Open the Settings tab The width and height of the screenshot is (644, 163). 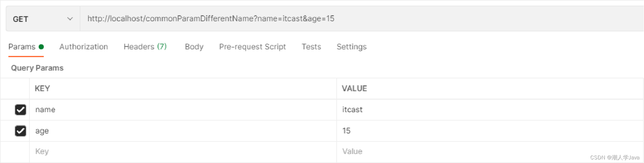click(x=351, y=47)
